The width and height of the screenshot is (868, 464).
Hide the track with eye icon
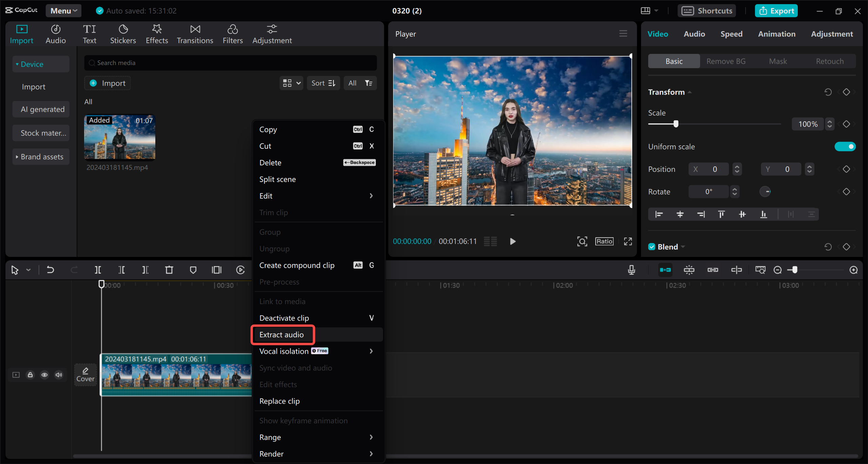tap(44, 375)
